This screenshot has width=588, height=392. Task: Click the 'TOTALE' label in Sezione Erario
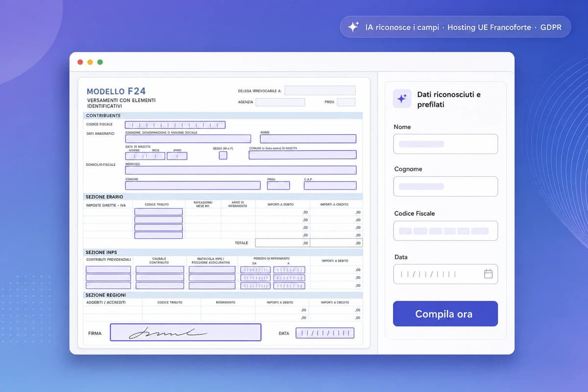(241, 243)
